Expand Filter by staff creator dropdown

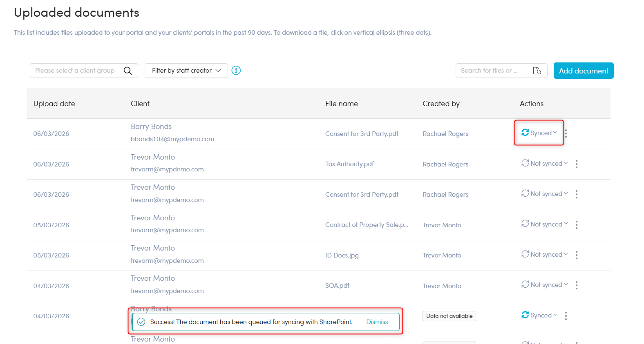186,71
